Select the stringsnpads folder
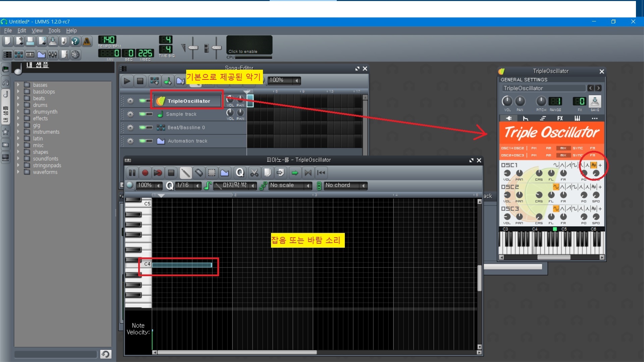This screenshot has width=644, height=362. 47,165
